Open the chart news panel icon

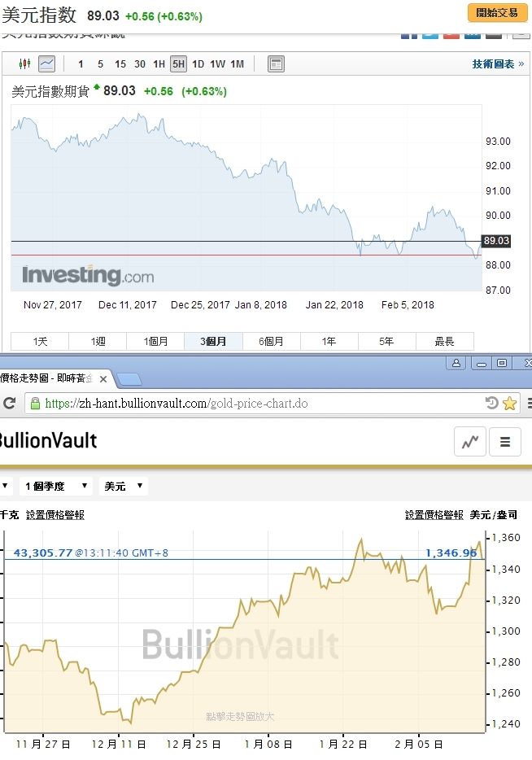[x=276, y=63]
